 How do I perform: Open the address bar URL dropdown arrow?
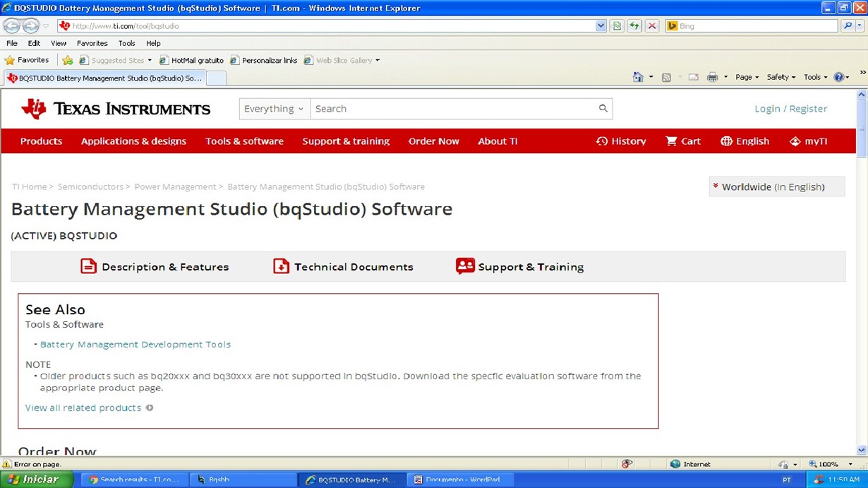(601, 26)
